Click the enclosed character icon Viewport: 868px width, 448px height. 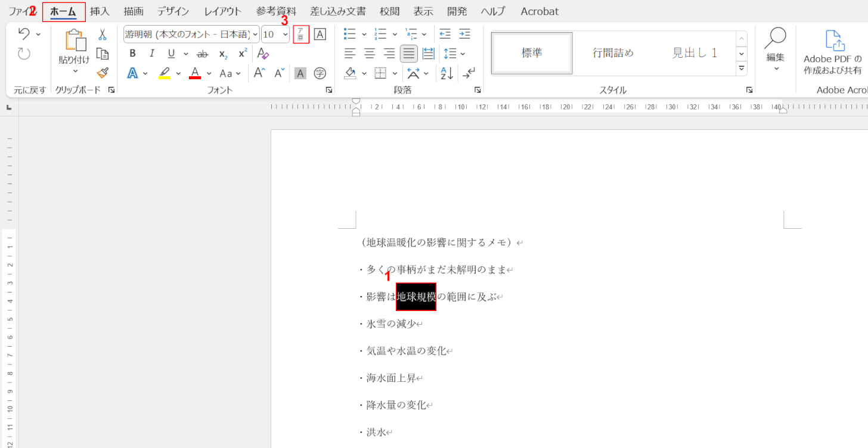(x=320, y=73)
